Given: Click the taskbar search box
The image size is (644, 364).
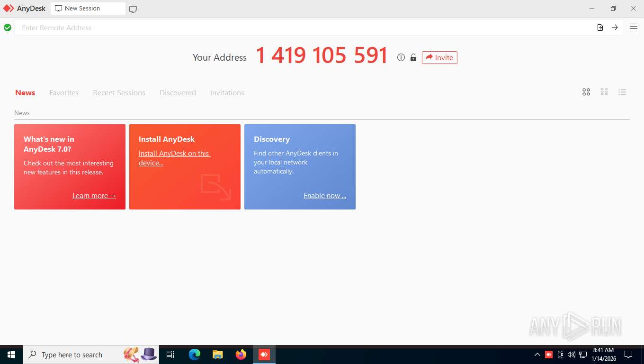Looking at the screenshot, I should 91,355.
